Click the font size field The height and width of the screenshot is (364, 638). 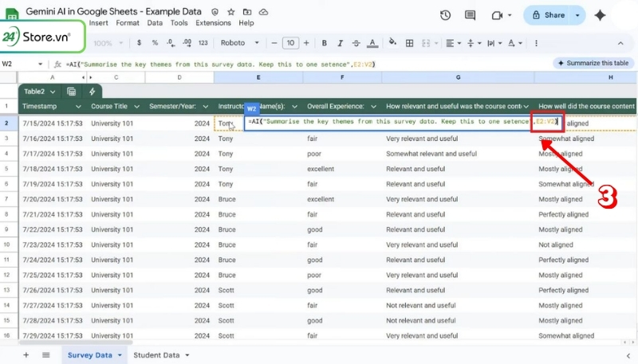click(290, 43)
